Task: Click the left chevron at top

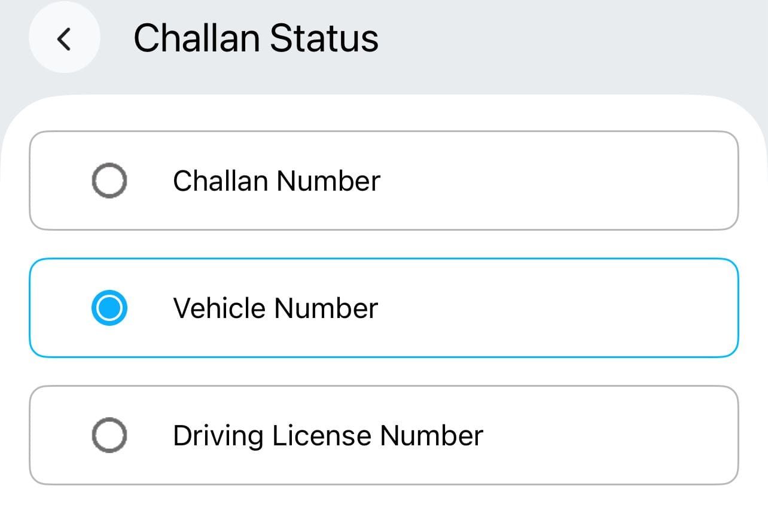Action: click(x=64, y=37)
